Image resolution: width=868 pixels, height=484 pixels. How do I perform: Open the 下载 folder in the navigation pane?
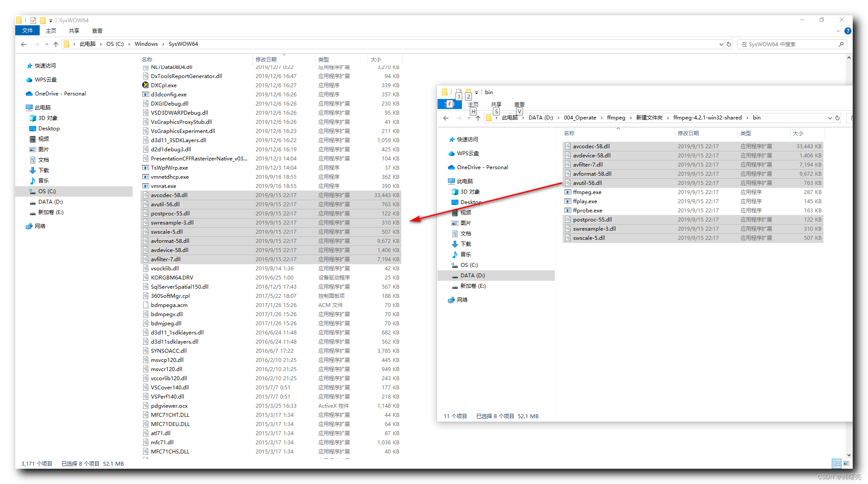[x=43, y=170]
